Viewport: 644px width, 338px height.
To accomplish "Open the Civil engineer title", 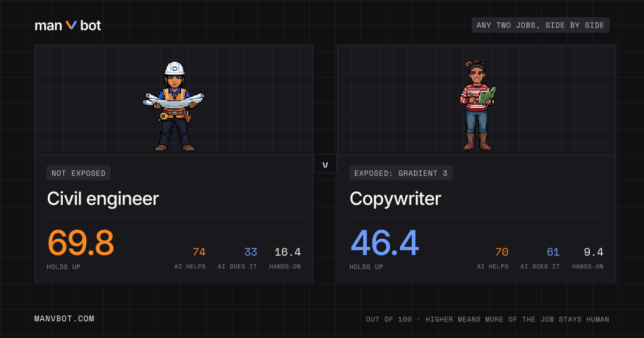I will (103, 199).
